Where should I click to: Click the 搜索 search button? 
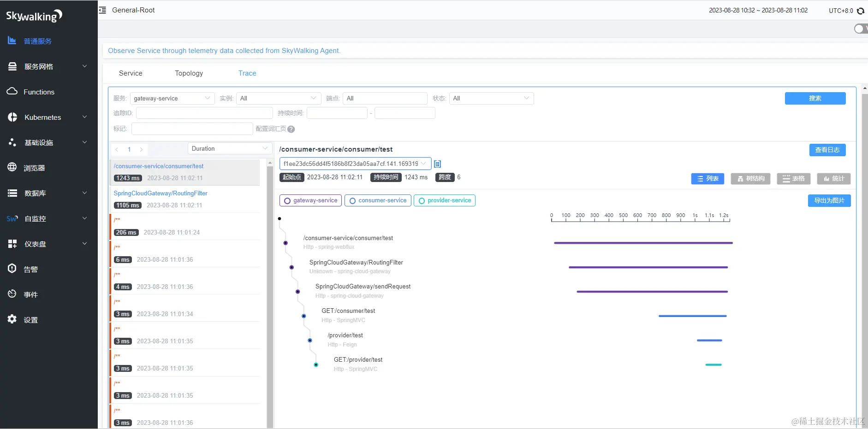[815, 98]
